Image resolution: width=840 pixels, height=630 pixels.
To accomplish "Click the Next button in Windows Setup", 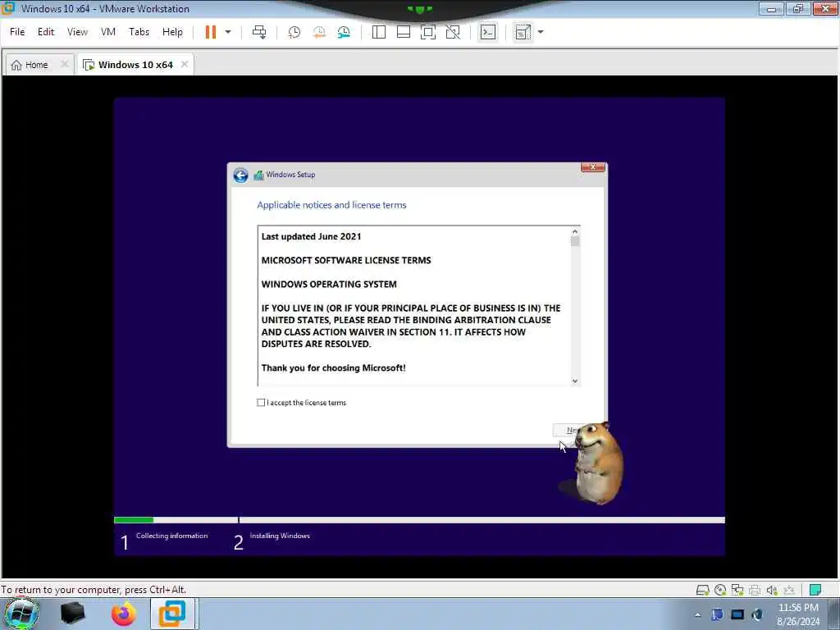I will click(x=572, y=430).
